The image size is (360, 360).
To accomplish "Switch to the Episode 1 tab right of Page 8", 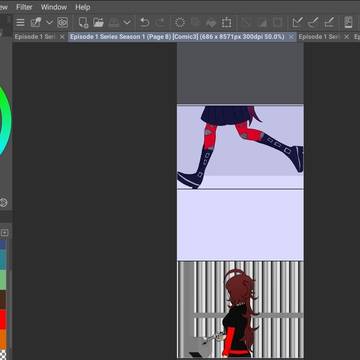I will [x=319, y=37].
